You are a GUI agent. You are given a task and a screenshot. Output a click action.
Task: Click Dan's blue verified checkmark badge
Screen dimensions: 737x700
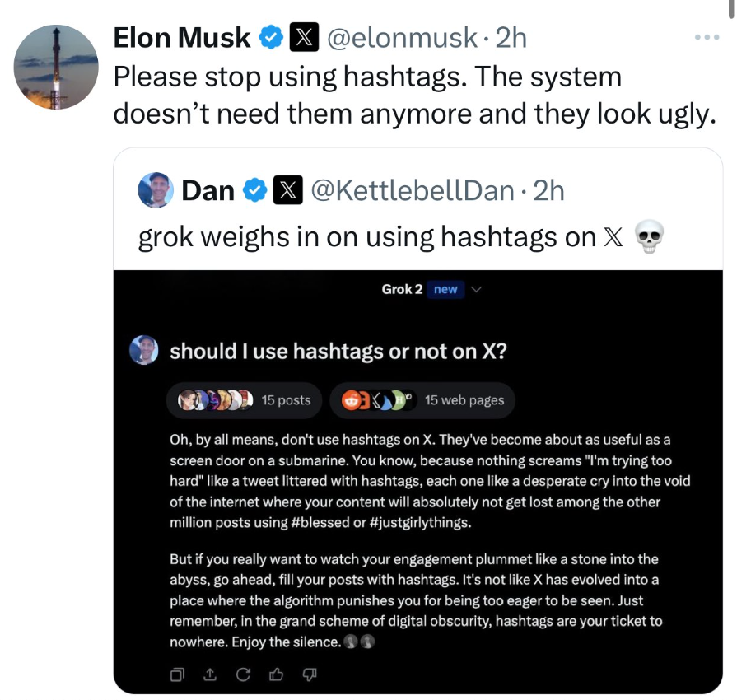click(254, 190)
